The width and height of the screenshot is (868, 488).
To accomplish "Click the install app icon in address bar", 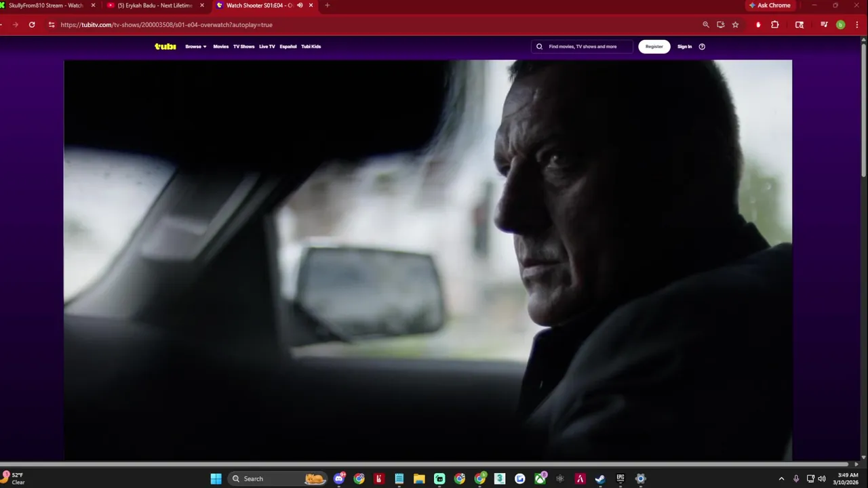I will (720, 24).
